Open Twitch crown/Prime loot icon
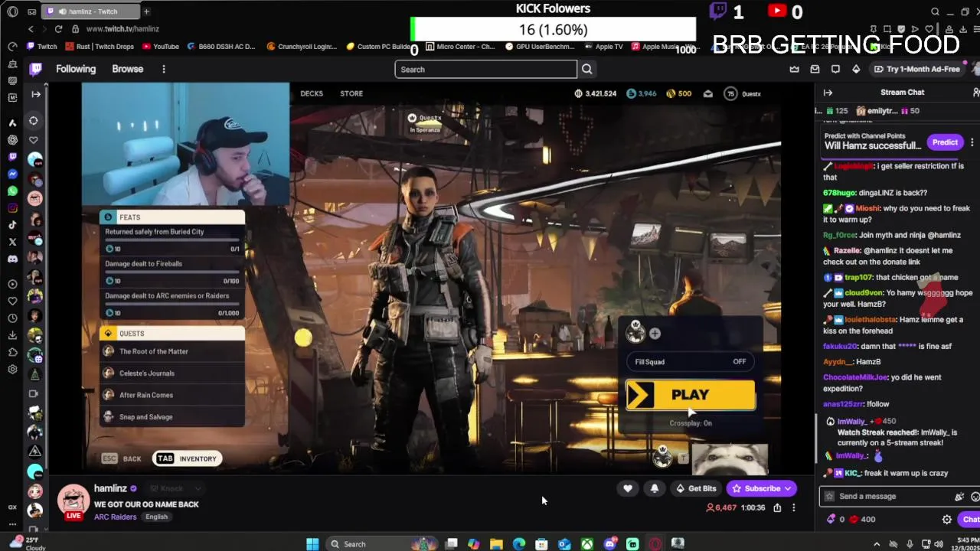 point(795,69)
